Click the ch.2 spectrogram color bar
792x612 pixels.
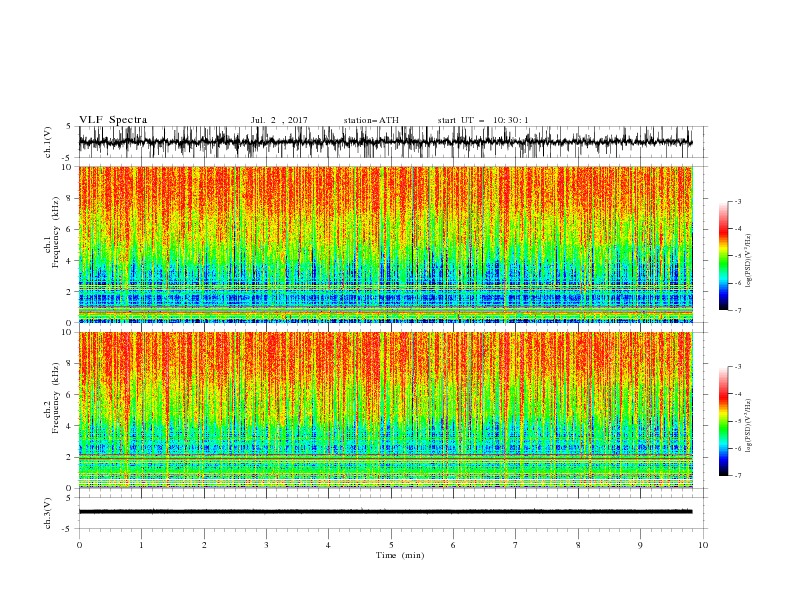point(723,421)
